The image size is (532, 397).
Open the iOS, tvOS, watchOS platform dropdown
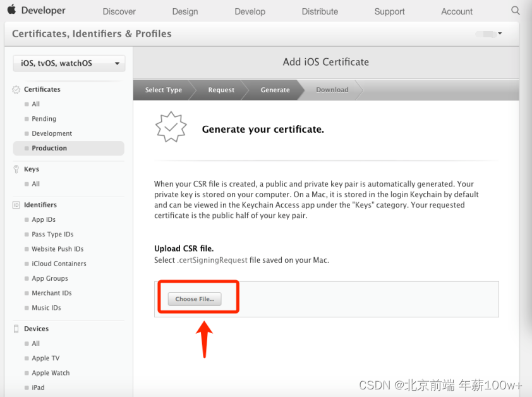click(69, 63)
